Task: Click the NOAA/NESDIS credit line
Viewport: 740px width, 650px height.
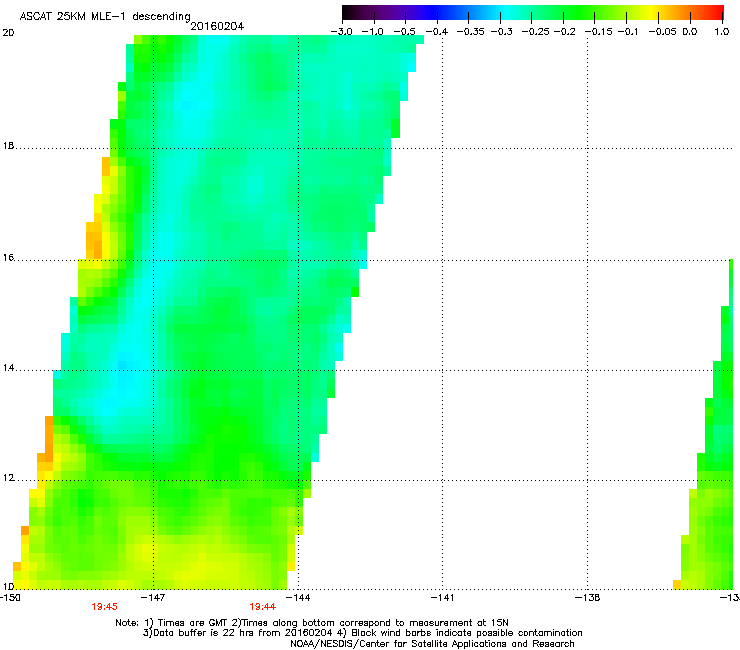Action: 432,644
